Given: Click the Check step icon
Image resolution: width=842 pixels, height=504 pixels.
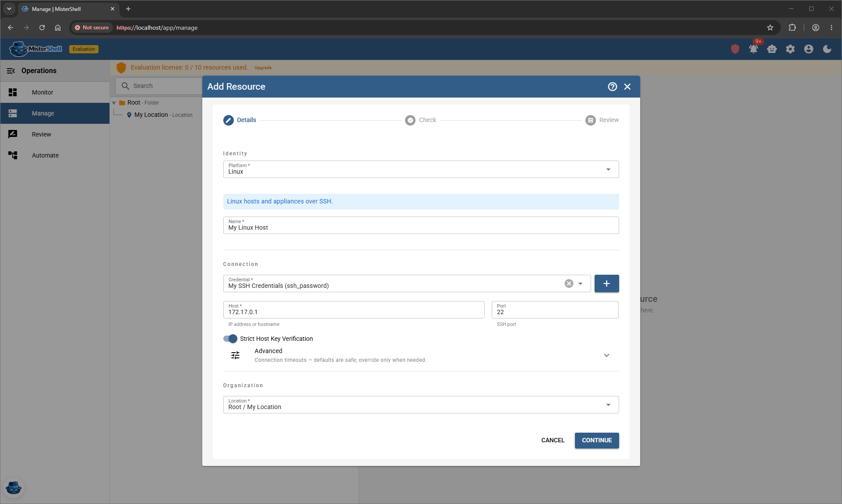Looking at the screenshot, I should (x=410, y=120).
